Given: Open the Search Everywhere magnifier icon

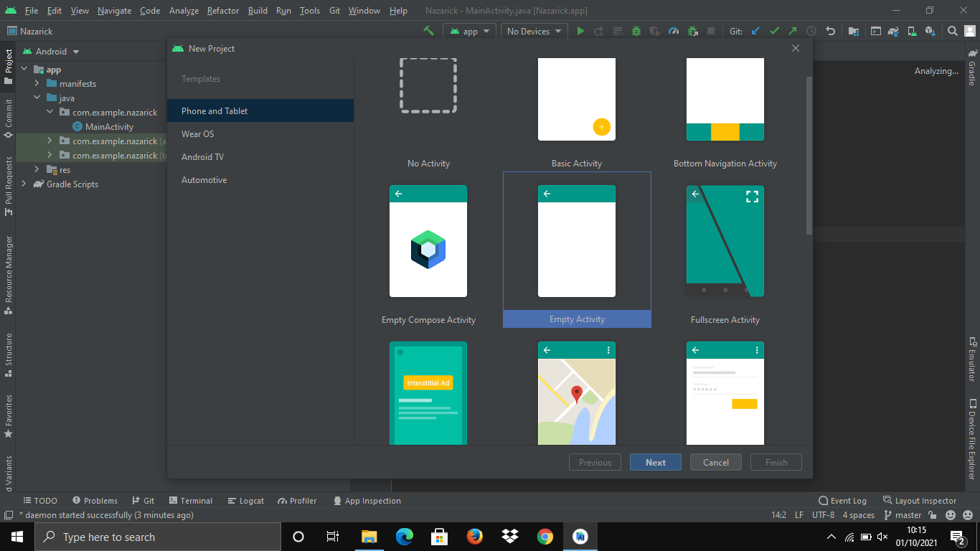Looking at the screenshot, I should [x=951, y=31].
